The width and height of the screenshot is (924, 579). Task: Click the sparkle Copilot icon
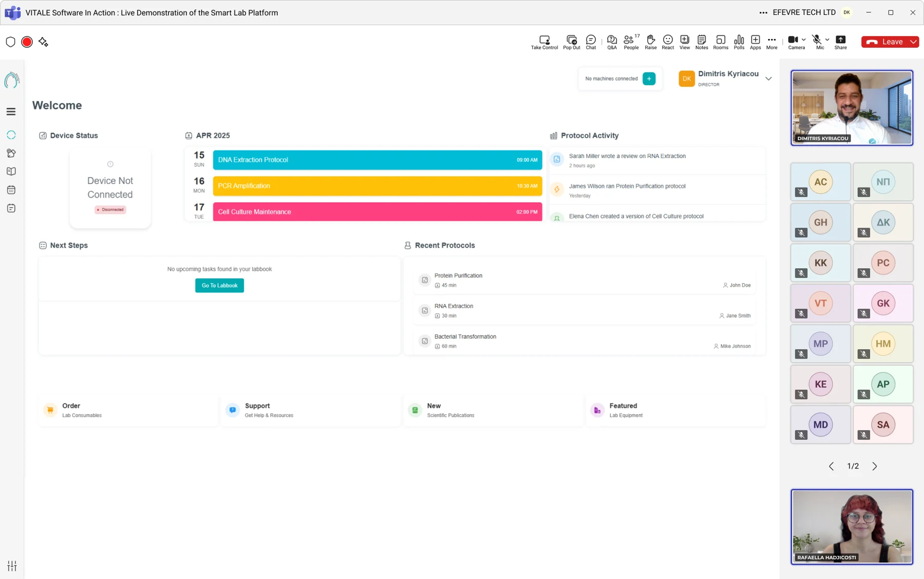(44, 42)
